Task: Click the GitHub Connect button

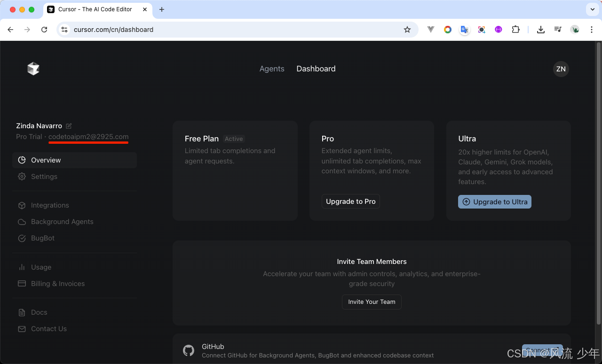Action: tap(542, 351)
